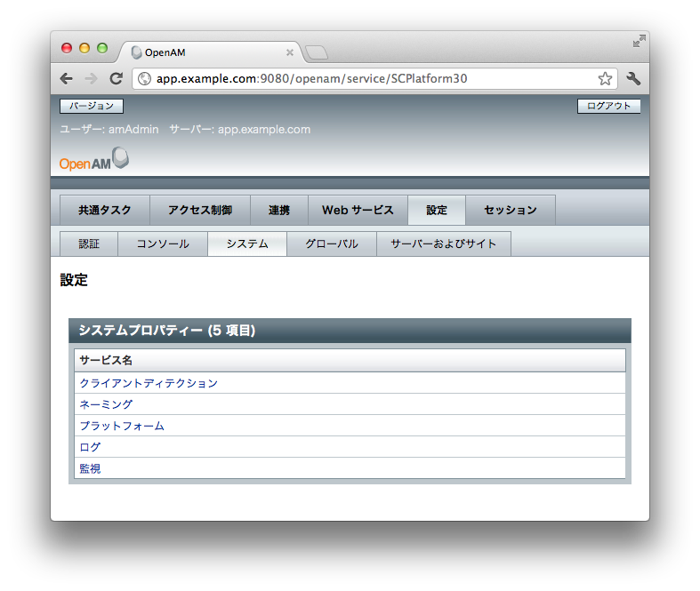Click the bookmark star icon

(605, 78)
